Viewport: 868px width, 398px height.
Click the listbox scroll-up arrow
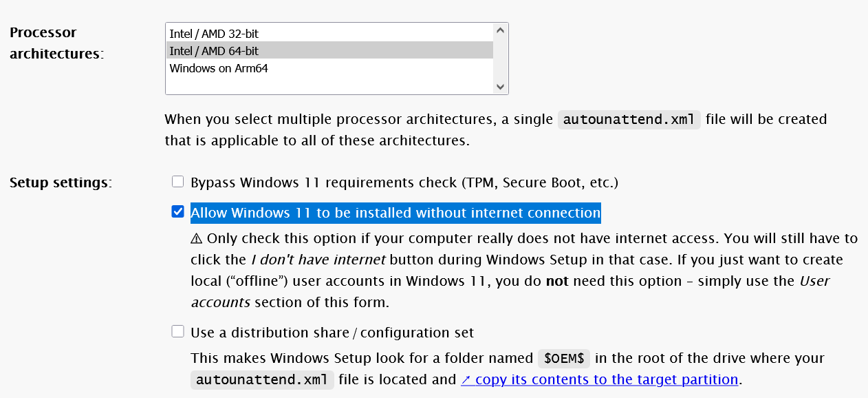pyautogui.click(x=501, y=30)
